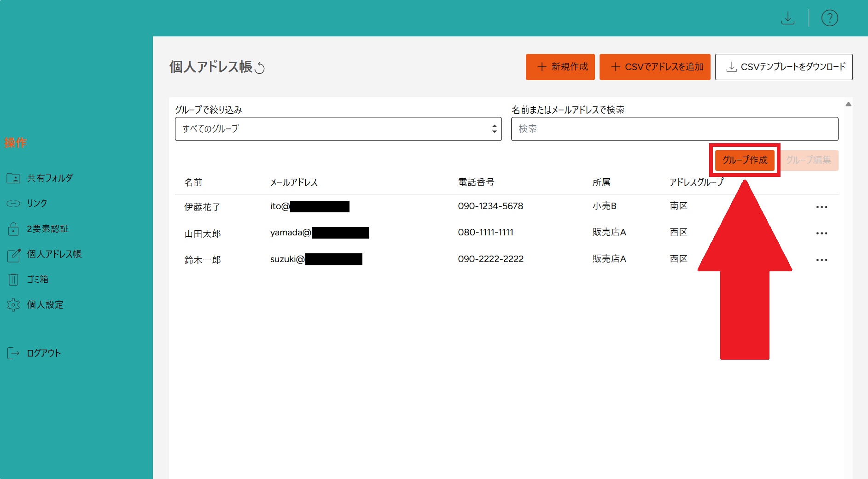This screenshot has width=868, height=479.
Task: Click the suzuki@ email address
Action: click(x=316, y=259)
